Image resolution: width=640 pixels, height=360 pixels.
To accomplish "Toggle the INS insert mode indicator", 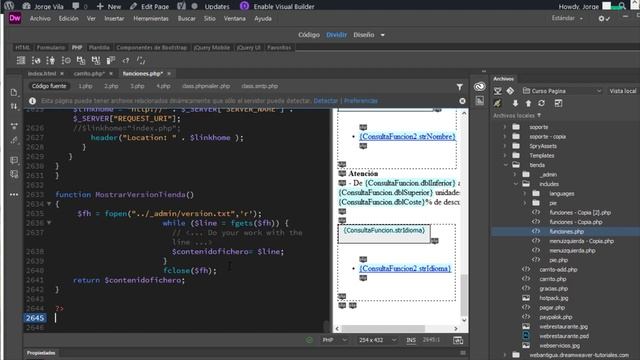I will click(411, 340).
